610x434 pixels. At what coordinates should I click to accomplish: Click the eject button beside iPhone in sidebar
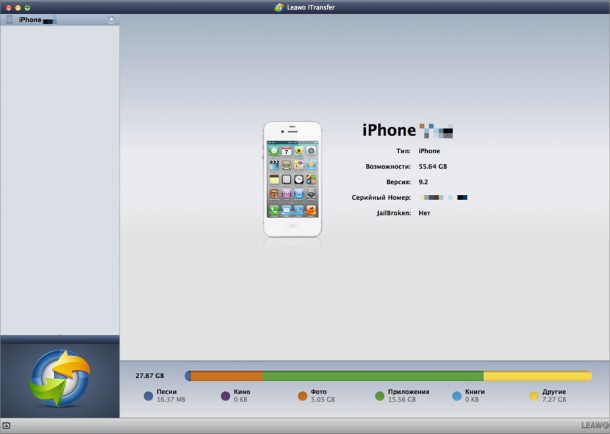[x=111, y=19]
